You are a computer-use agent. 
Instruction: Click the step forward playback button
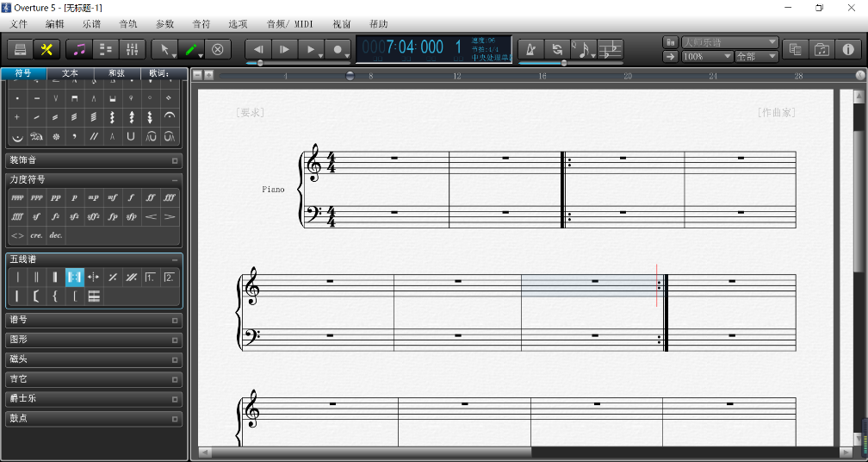pyautogui.click(x=285, y=49)
